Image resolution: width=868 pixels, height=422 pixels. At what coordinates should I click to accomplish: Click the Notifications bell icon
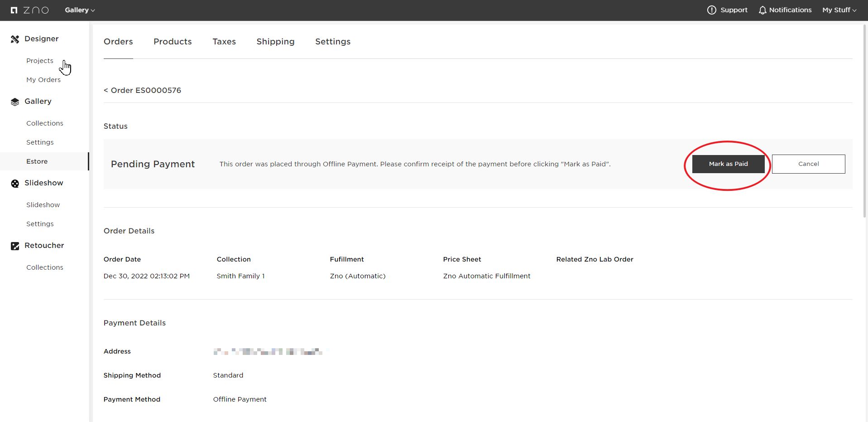(x=762, y=10)
